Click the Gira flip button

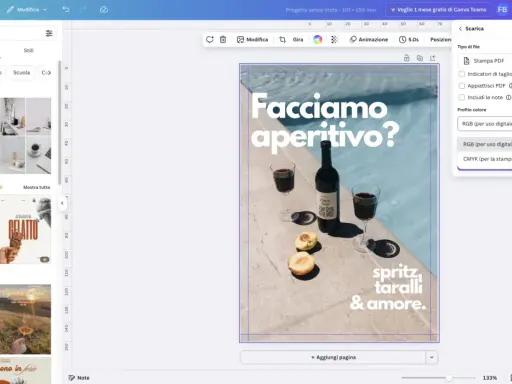click(298, 39)
